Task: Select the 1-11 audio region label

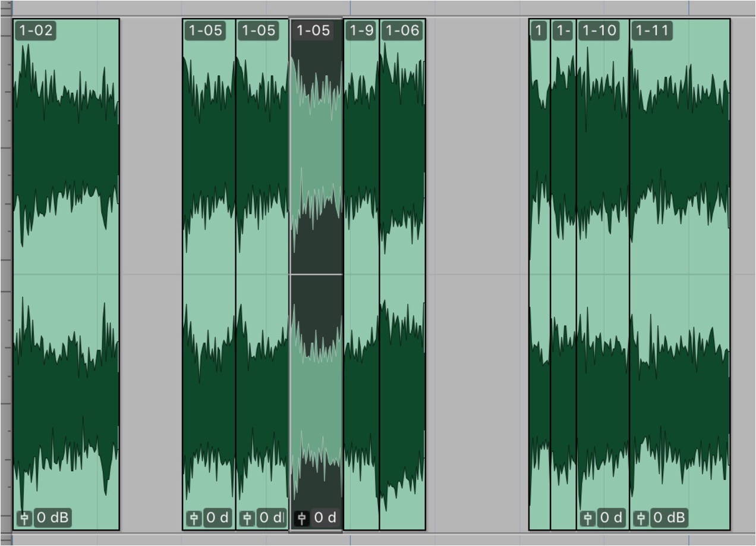Action: 653,30
